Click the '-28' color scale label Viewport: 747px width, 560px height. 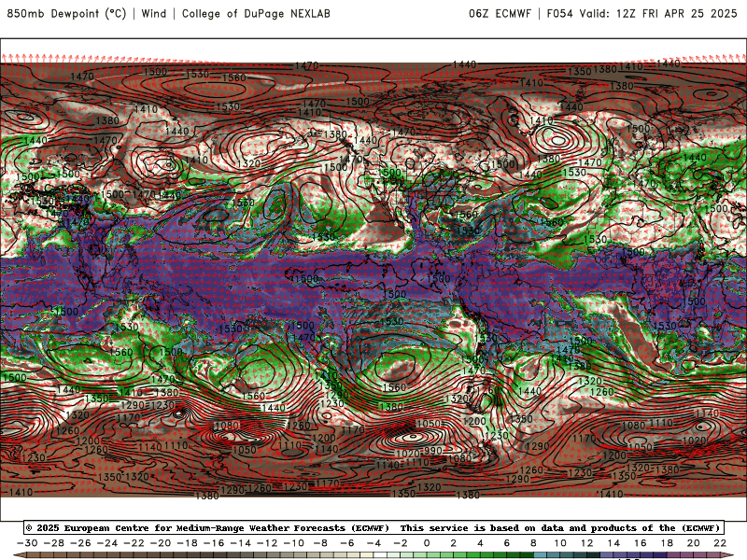54,543
